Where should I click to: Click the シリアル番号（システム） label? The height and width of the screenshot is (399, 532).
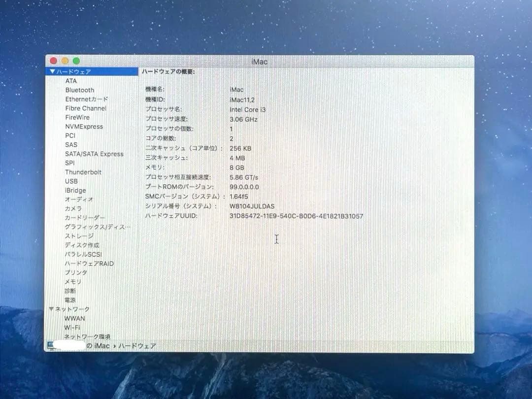point(180,206)
